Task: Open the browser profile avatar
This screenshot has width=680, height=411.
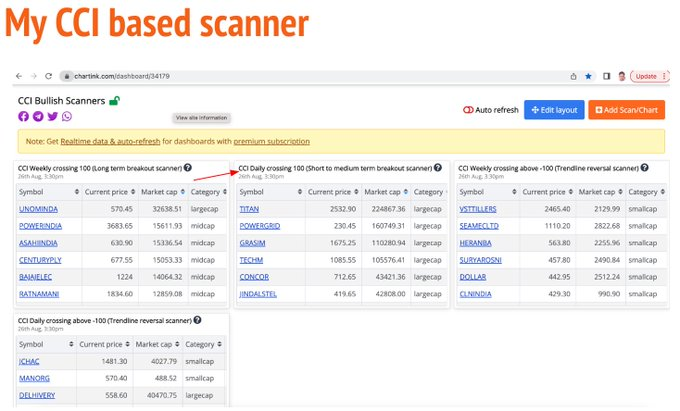Action: (621, 76)
